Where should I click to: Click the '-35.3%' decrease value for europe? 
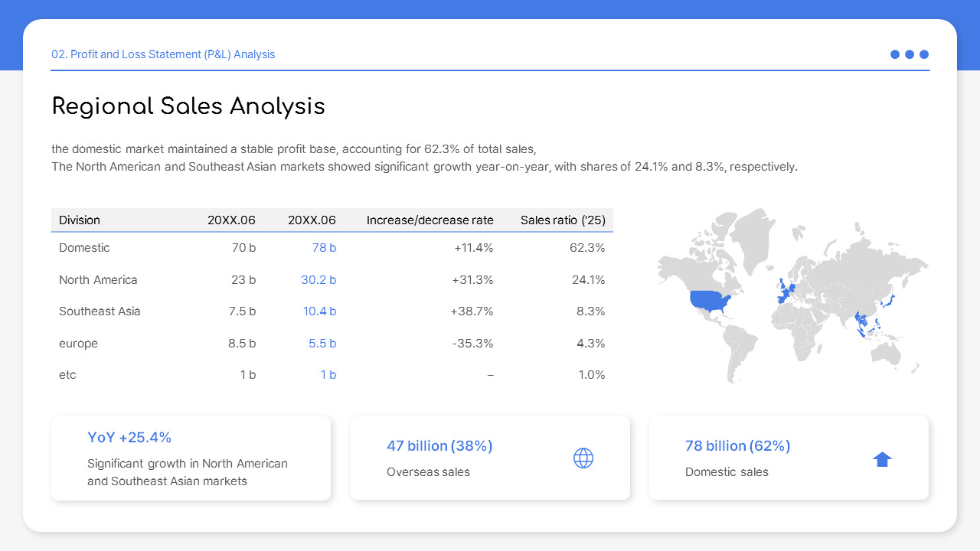coord(472,343)
